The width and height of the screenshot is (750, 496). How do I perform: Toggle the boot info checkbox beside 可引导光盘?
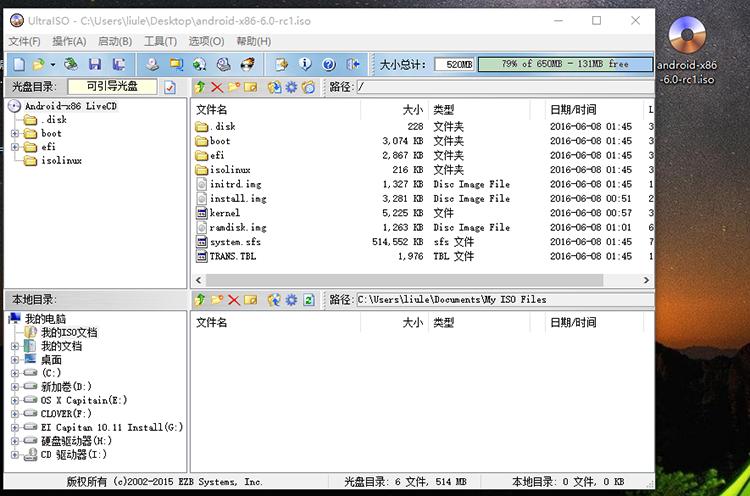(x=170, y=88)
